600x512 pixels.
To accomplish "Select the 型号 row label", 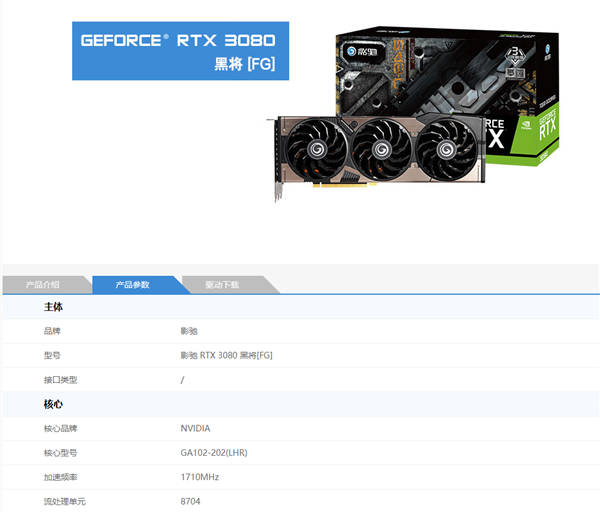I will point(52,355).
